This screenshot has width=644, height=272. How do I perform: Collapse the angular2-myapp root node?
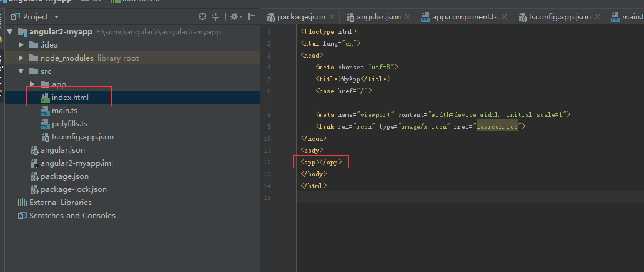point(10,32)
